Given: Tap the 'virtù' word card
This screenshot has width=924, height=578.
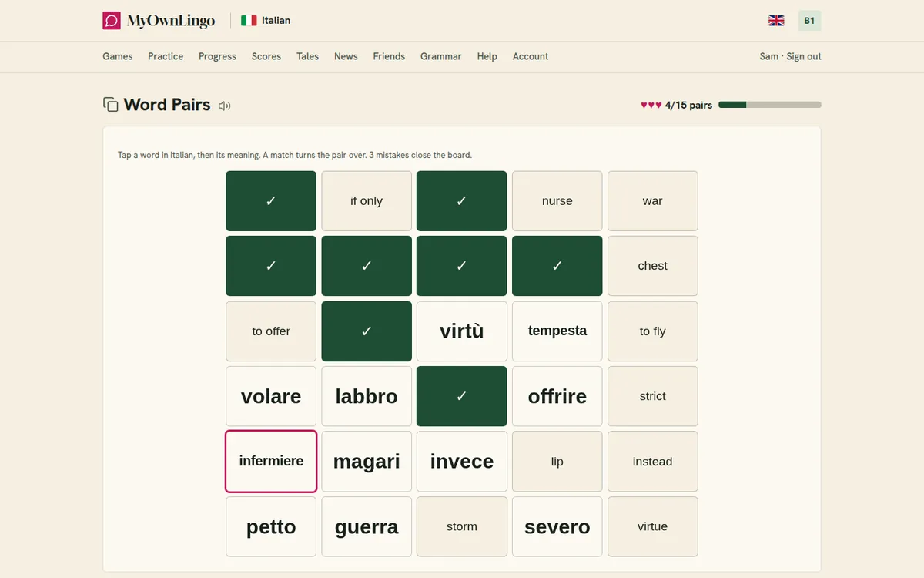Looking at the screenshot, I should click(x=462, y=331).
